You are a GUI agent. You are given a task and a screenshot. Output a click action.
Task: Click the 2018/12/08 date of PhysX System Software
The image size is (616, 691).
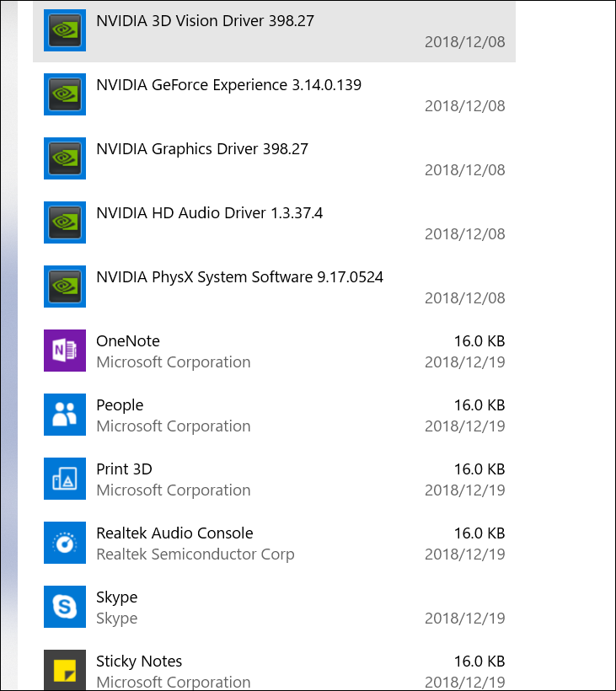(x=465, y=298)
